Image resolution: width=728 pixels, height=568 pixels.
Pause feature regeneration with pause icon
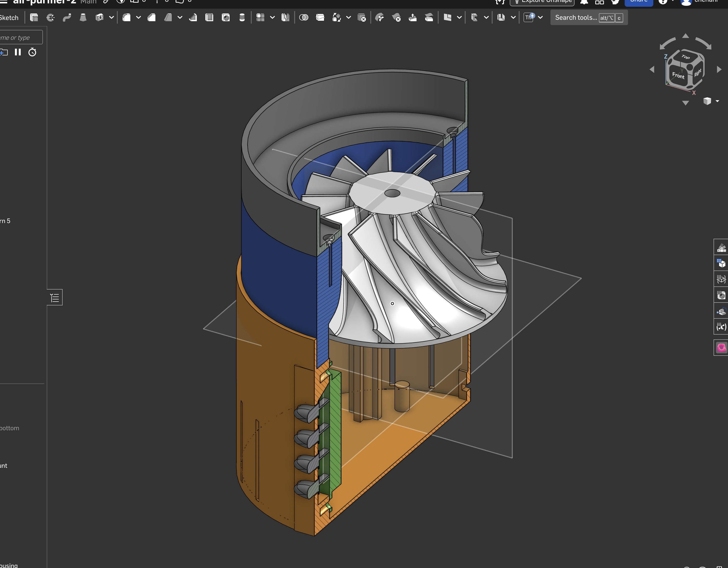tap(18, 52)
